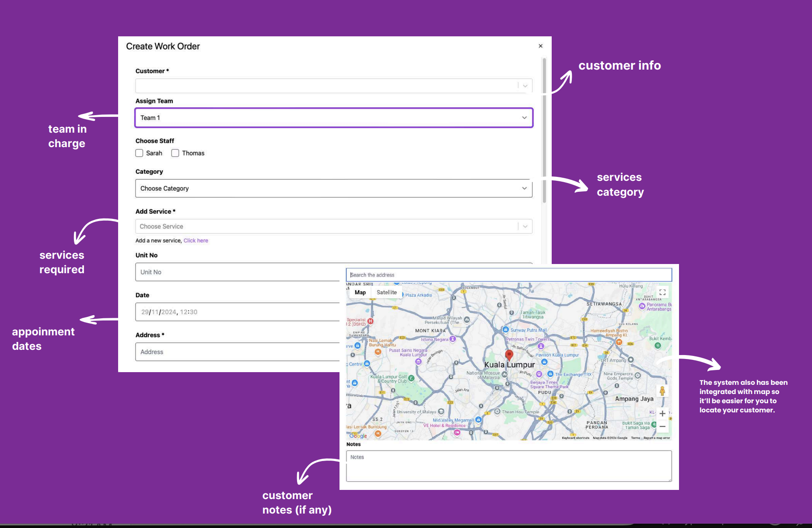
Task: Select the Pegman street view icon
Action: tap(662, 391)
